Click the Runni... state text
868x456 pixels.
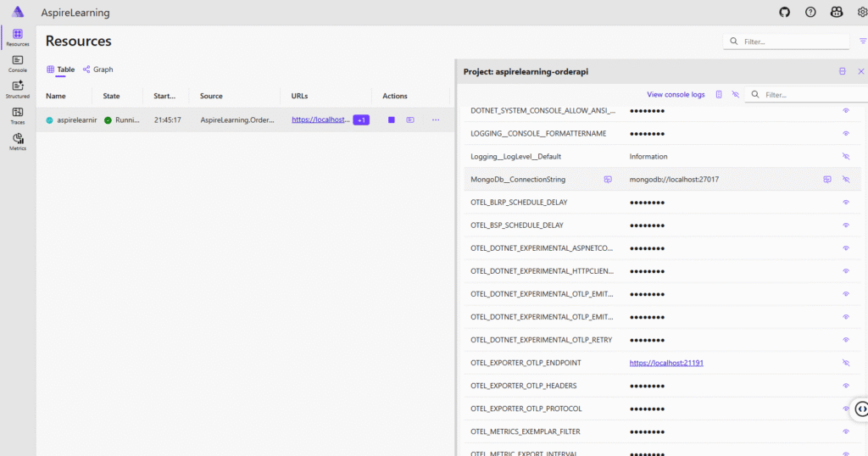(127, 120)
